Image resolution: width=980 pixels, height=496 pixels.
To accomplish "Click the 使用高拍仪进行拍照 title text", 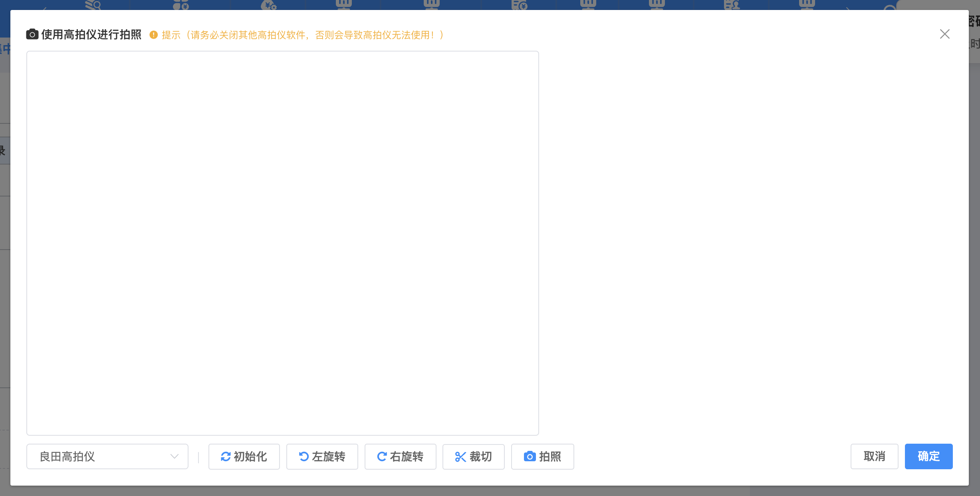I will [x=91, y=35].
